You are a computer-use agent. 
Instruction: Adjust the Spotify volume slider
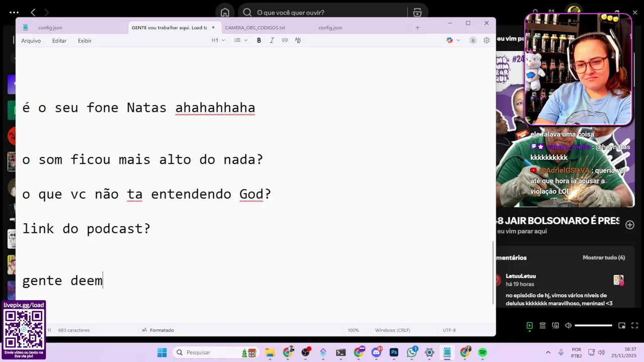coord(593,326)
